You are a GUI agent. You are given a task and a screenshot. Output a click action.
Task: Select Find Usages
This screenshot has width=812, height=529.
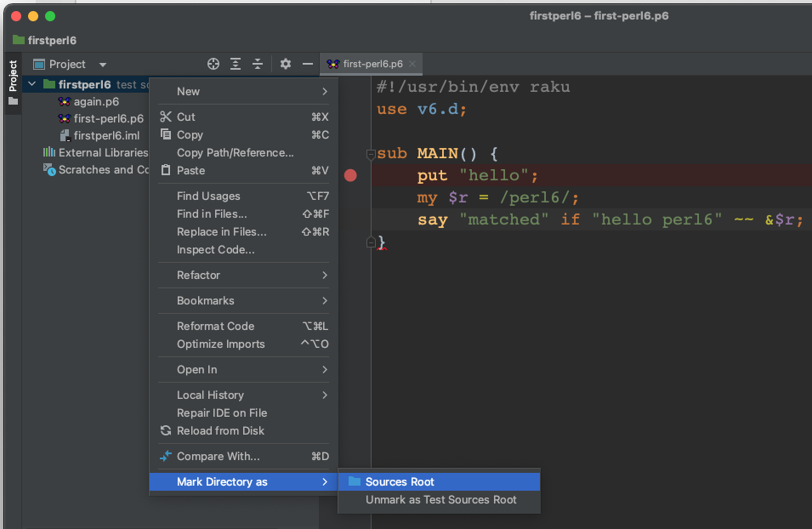(x=243, y=196)
